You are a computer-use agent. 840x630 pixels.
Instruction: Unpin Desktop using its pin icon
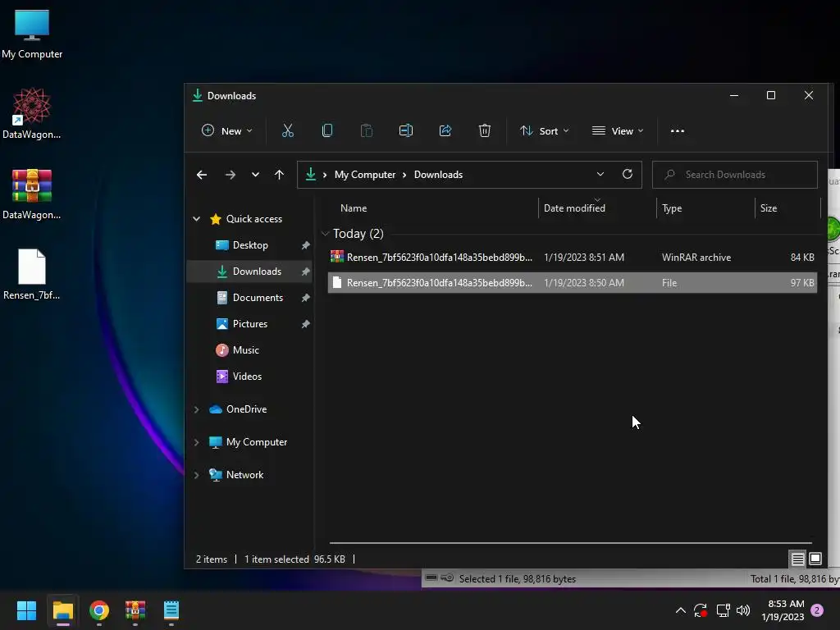(x=305, y=245)
